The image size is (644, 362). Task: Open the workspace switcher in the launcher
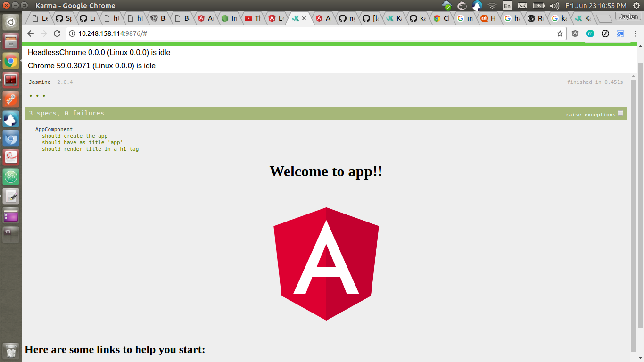(x=11, y=234)
